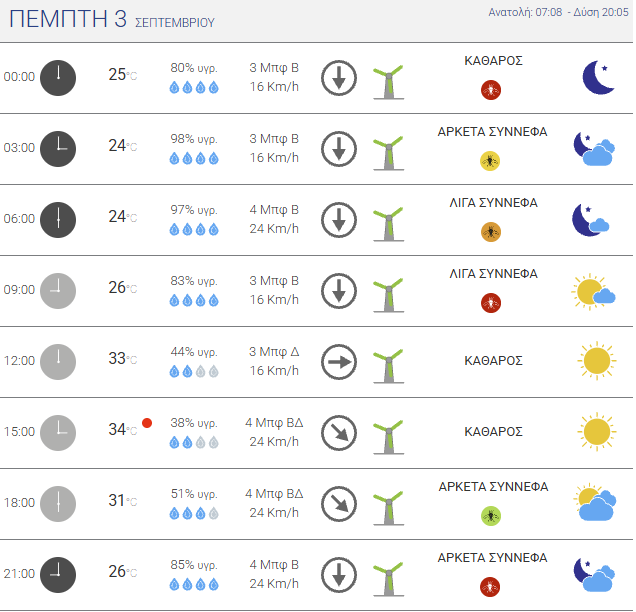Click the dark clock icon for 21:00
This screenshot has width=636, height=612.
58,575
